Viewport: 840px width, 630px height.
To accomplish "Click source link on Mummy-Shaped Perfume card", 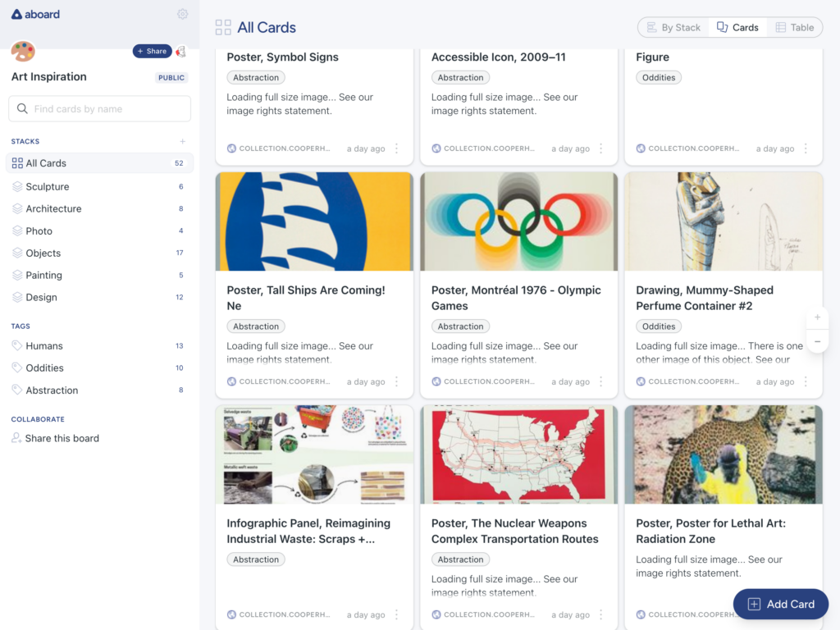I will 688,381.
